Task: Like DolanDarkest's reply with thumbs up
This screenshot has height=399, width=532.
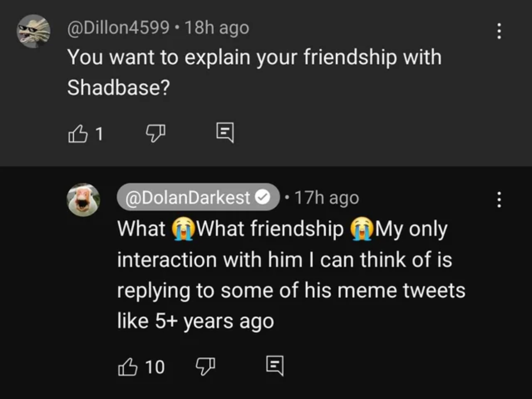Action: (x=128, y=367)
